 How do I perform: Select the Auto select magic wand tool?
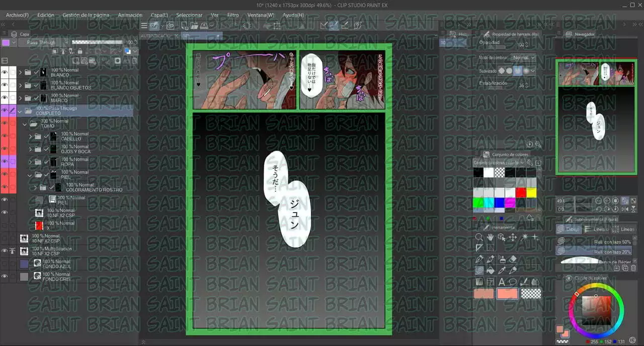coord(524,237)
